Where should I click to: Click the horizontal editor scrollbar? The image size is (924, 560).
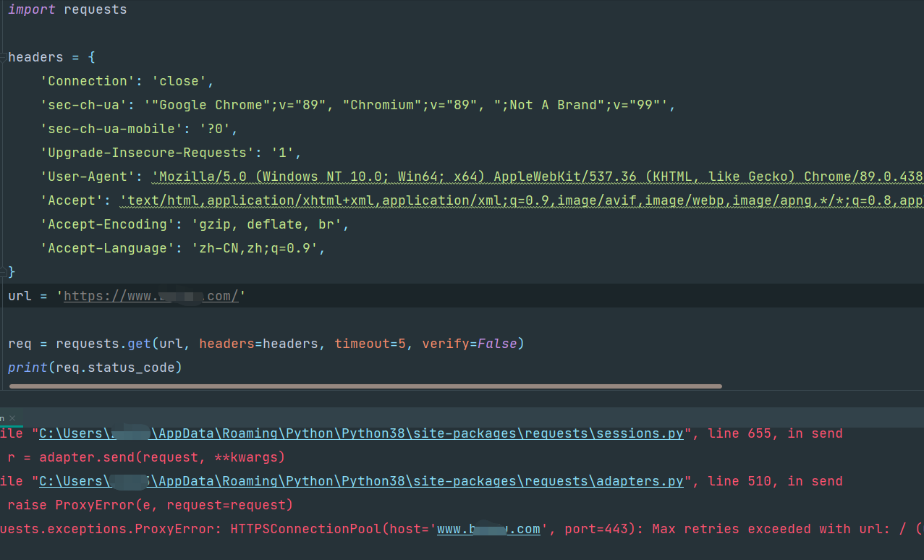click(362, 386)
